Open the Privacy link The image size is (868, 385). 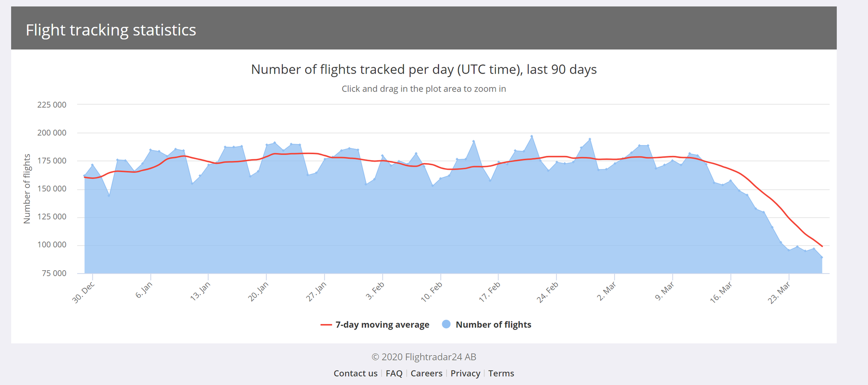click(465, 373)
